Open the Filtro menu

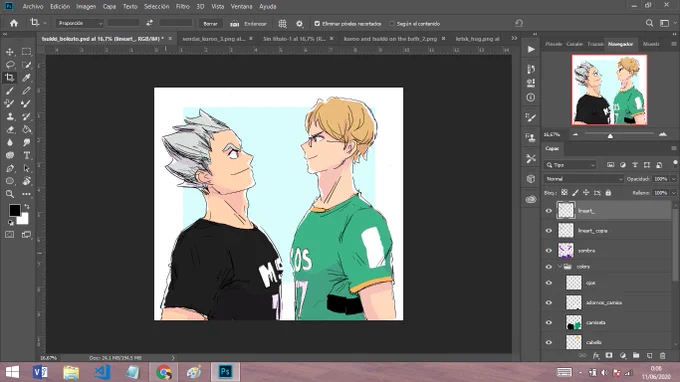coord(183,7)
